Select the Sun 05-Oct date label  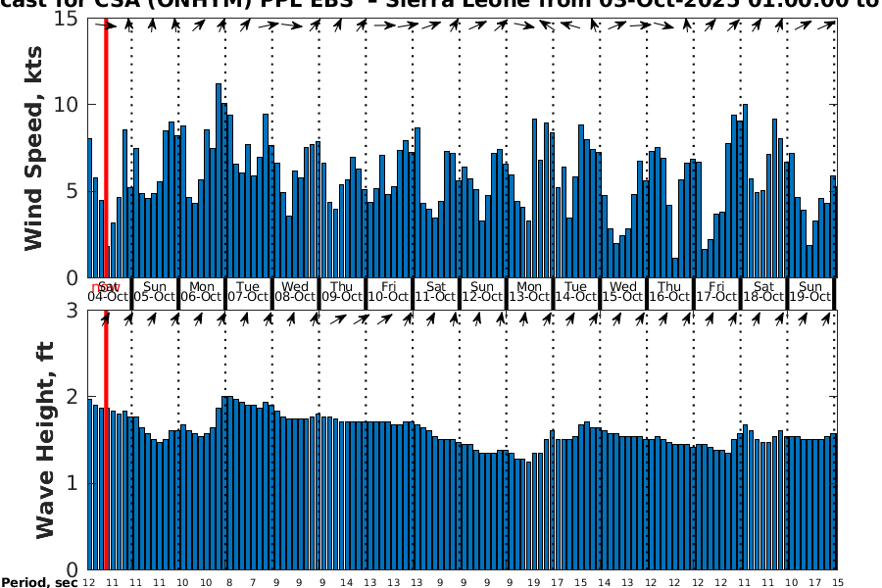click(x=155, y=292)
